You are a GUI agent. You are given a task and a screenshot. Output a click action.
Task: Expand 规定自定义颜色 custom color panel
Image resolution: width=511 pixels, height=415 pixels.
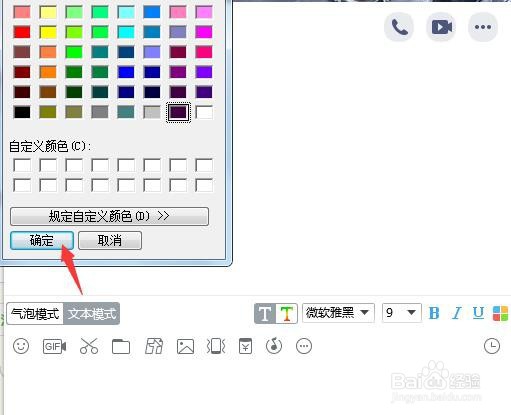pyautogui.click(x=109, y=216)
